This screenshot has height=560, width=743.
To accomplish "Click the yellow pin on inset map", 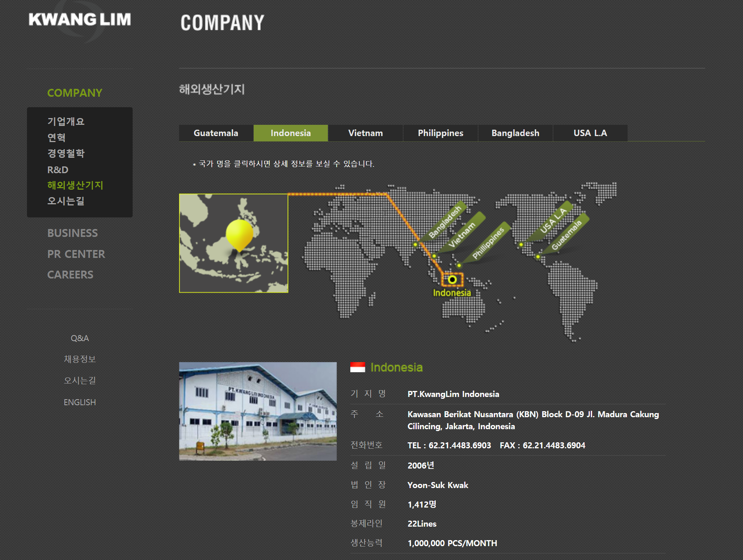I will tap(239, 234).
